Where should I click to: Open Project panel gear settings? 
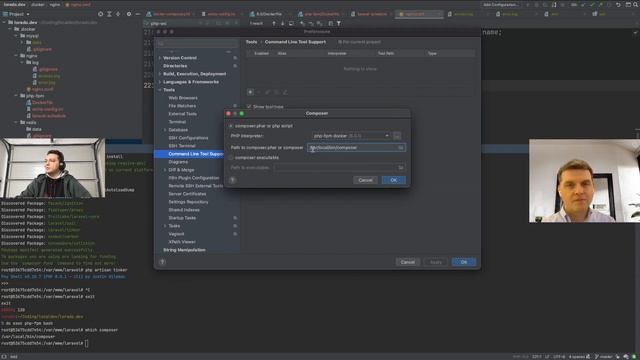tap(129, 14)
